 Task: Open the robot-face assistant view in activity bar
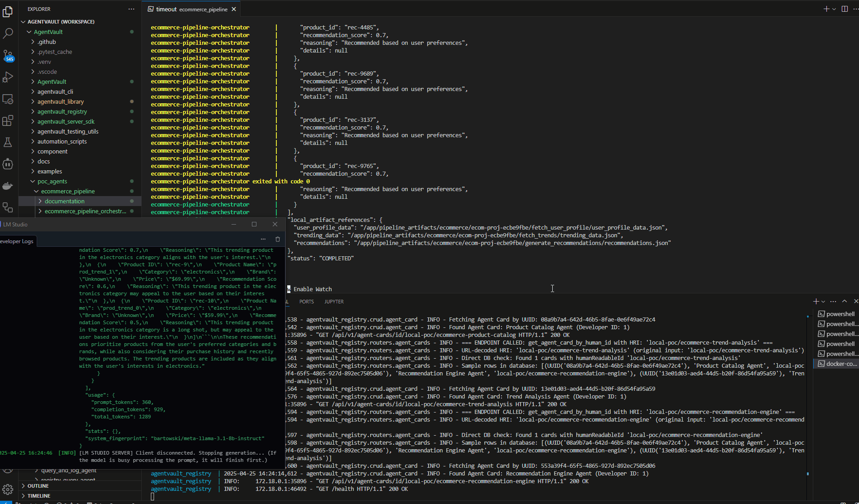tap(8, 164)
